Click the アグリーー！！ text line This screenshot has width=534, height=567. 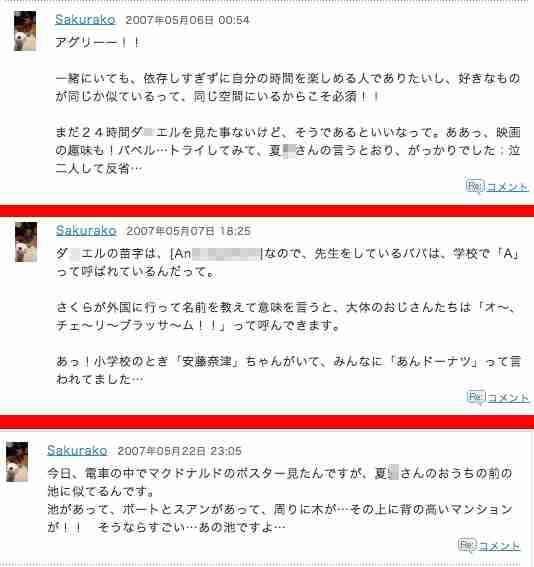tap(97, 42)
